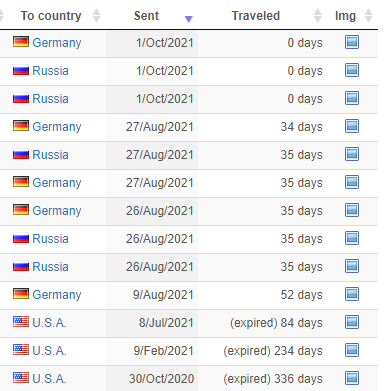The image size is (388, 391).
Task: Toggle Sent column sort arrow
Action: [x=189, y=19]
